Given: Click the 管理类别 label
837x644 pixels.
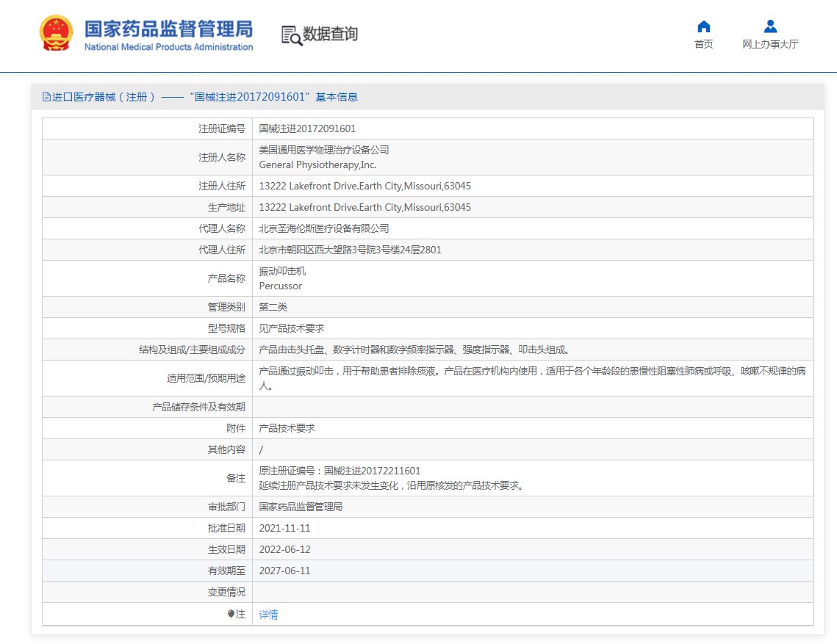Looking at the screenshot, I should pyautogui.click(x=226, y=308).
